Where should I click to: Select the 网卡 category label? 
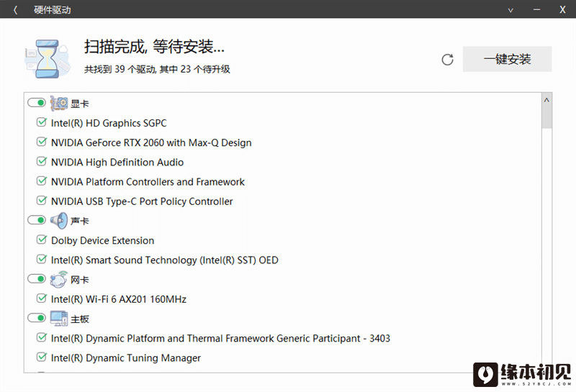click(80, 280)
